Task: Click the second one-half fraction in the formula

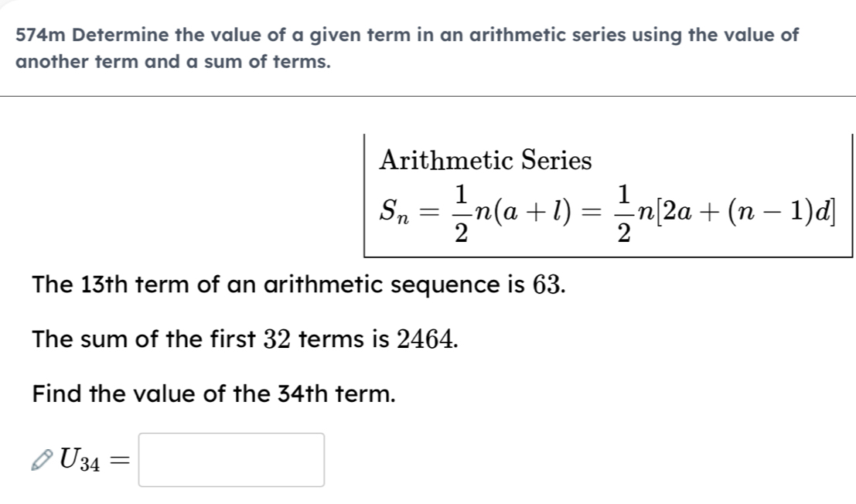Action: [x=623, y=208]
